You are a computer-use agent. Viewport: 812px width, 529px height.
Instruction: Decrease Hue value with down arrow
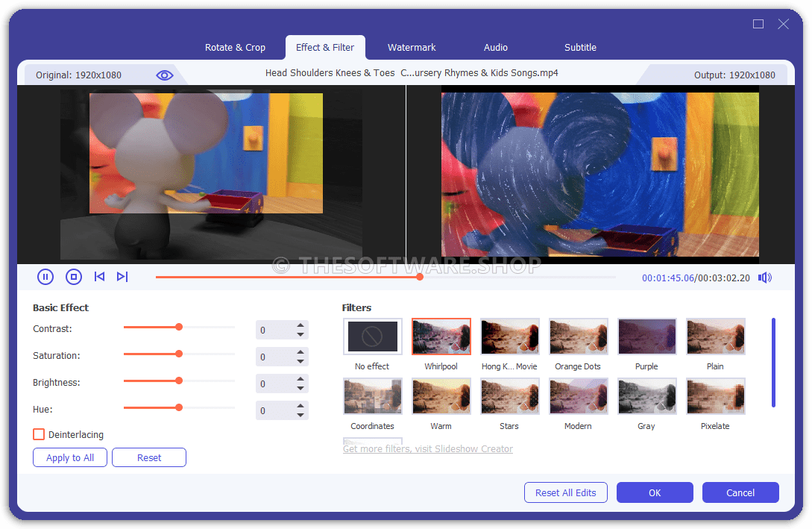tap(300, 416)
